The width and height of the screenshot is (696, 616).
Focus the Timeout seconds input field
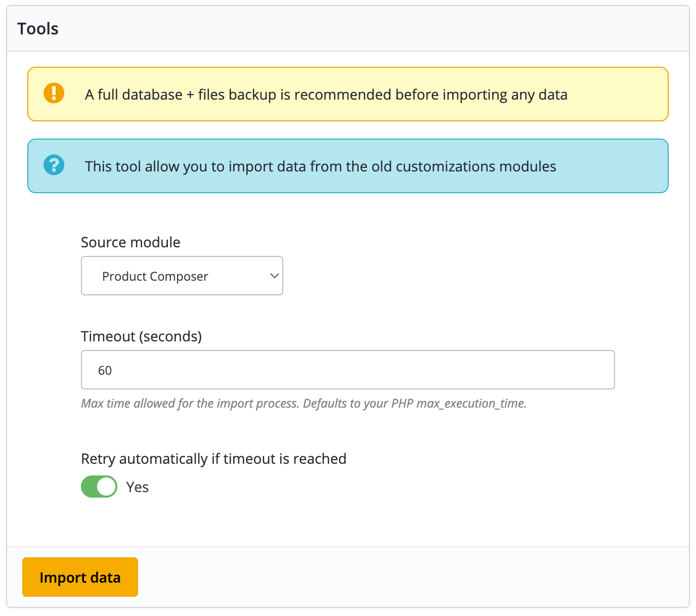348,370
